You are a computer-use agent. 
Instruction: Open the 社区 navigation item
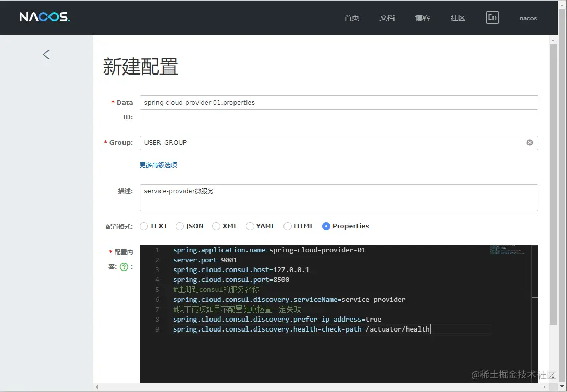458,18
